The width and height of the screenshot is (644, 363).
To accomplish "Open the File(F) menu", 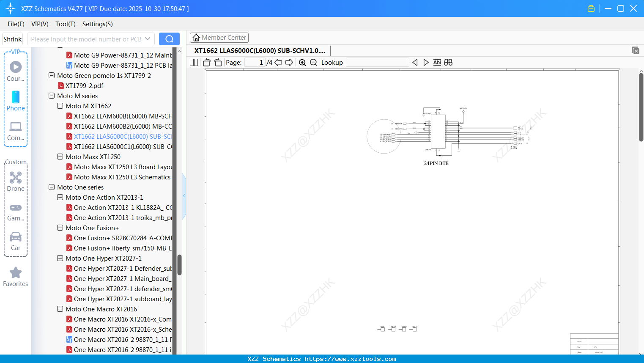I will (x=16, y=24).
